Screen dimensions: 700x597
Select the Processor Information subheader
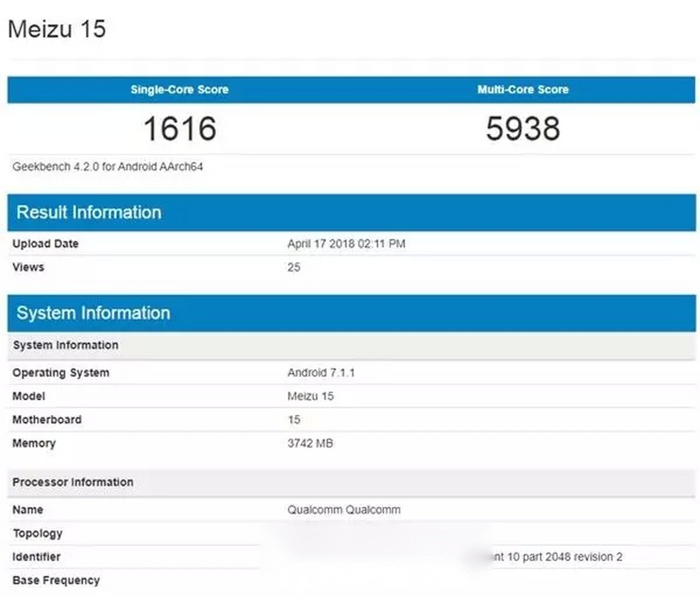point(351,482)
